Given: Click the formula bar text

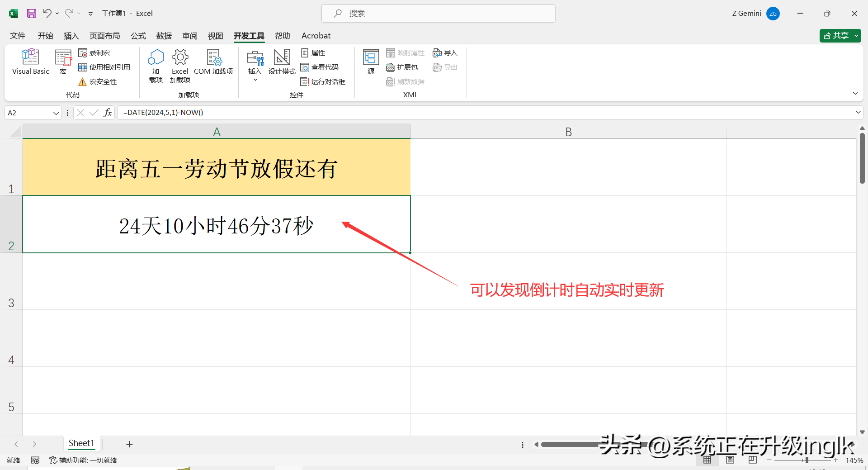Looking at the screenshot, I should [x=163, y=113].
